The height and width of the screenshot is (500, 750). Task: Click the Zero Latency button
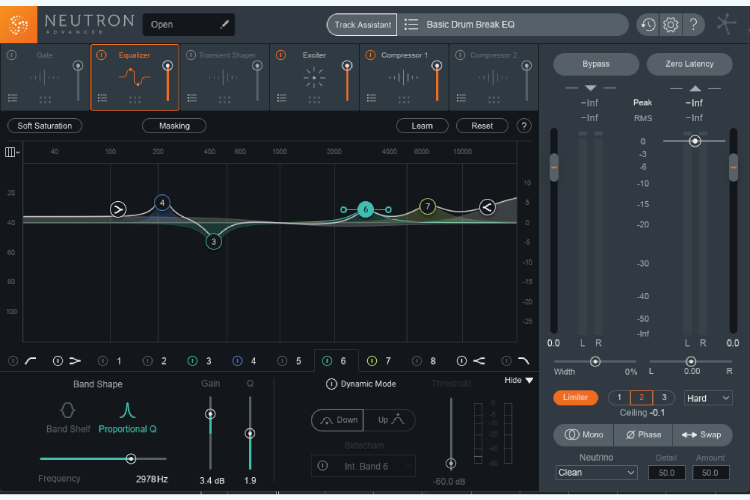point(689,64)
